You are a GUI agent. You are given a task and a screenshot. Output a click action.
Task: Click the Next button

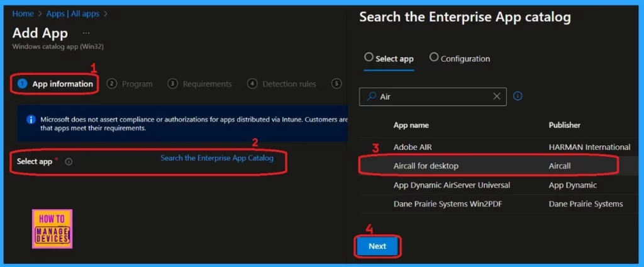pyautogui.click(x=377, y=246)
